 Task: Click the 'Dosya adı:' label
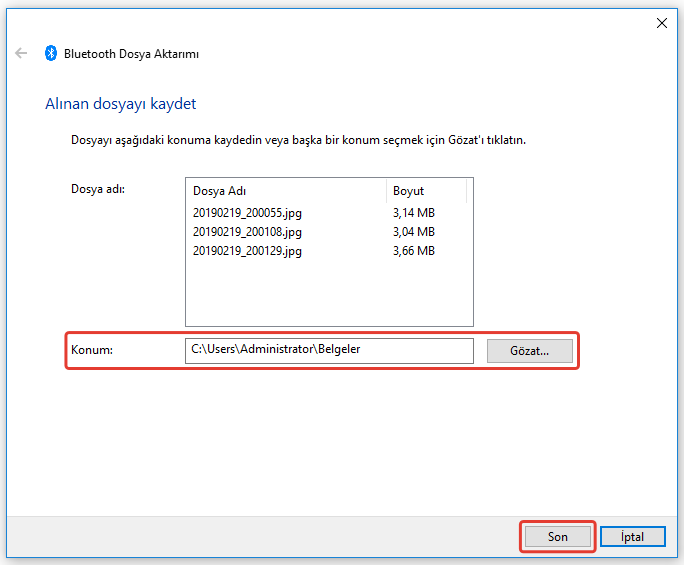(97, 188)
